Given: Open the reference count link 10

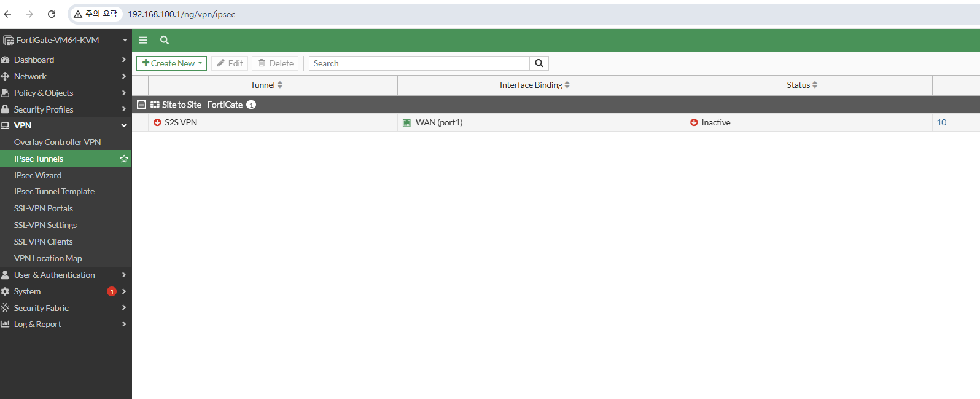Looking at the screenshot, I should (941, 122).
